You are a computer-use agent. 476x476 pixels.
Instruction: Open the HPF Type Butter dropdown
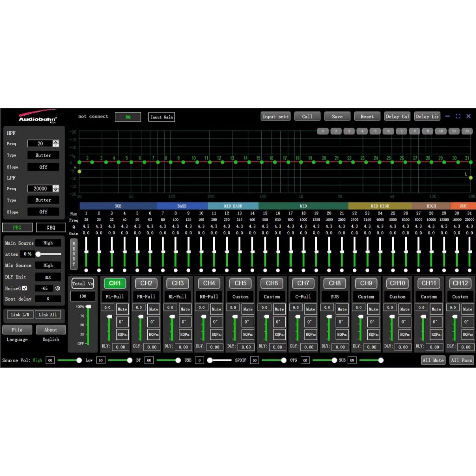[x=43, y=155]
